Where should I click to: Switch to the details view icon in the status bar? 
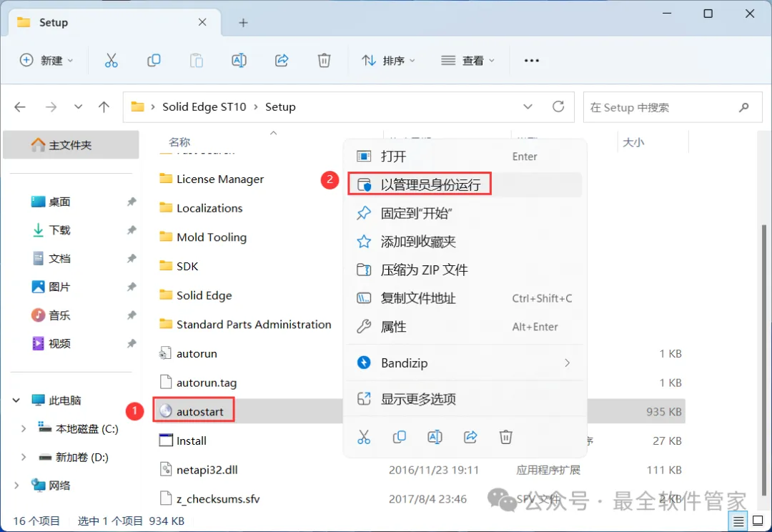point(738,521)
